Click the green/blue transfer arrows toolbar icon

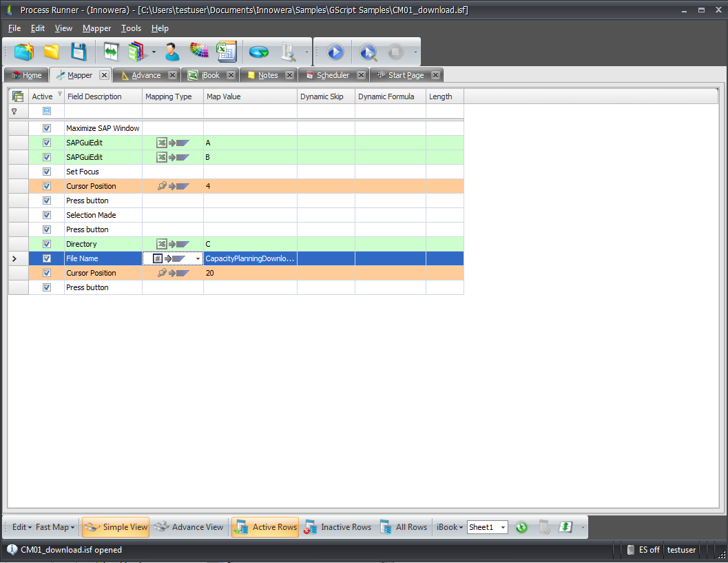tap(111, 52)
